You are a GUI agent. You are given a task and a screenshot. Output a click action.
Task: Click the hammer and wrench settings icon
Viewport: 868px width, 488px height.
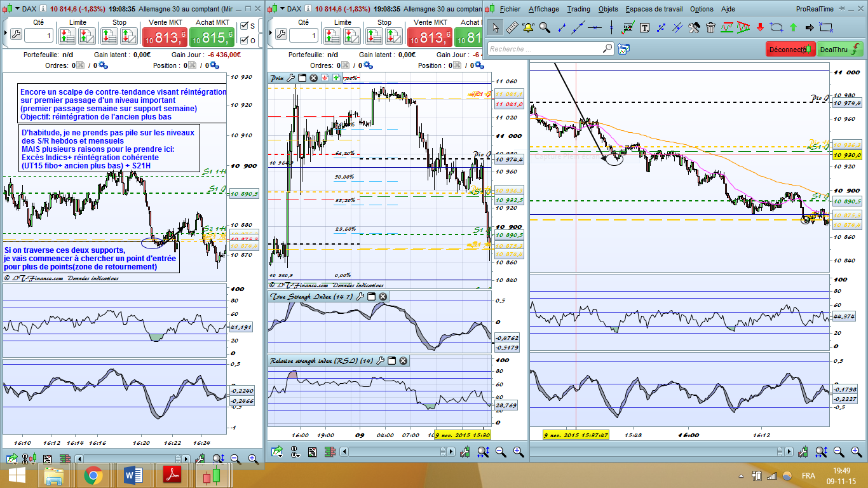tap(694, 27)
